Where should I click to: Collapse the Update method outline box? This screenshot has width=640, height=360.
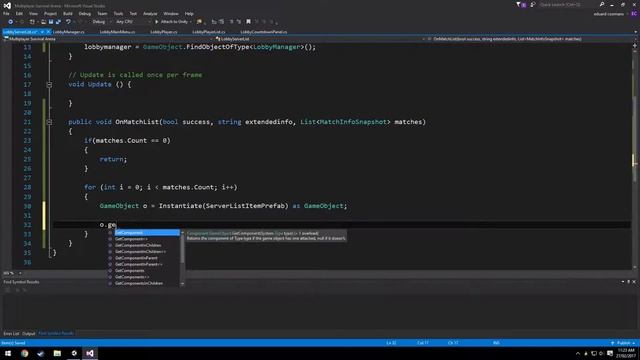click(x=49, y=85)
